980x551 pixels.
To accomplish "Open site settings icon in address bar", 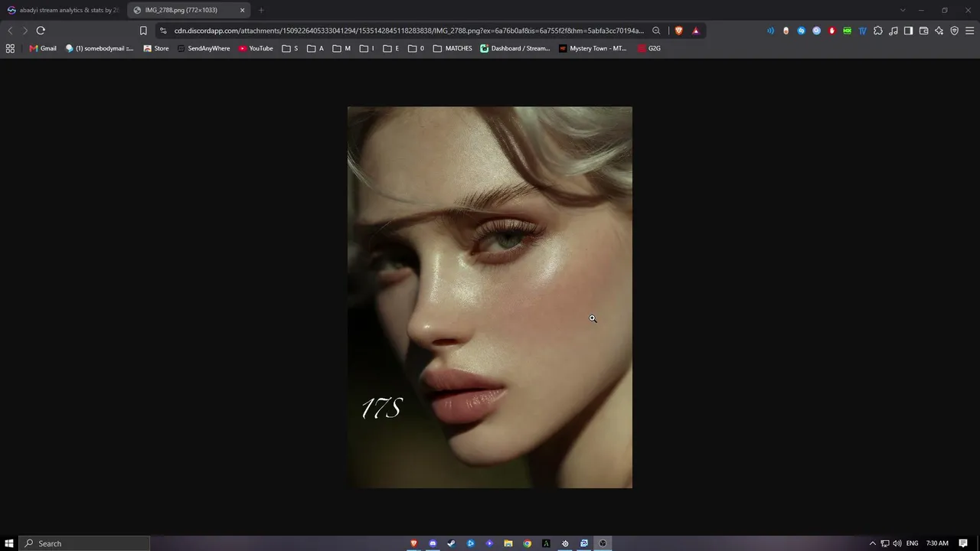I will [x=163, y=31].
